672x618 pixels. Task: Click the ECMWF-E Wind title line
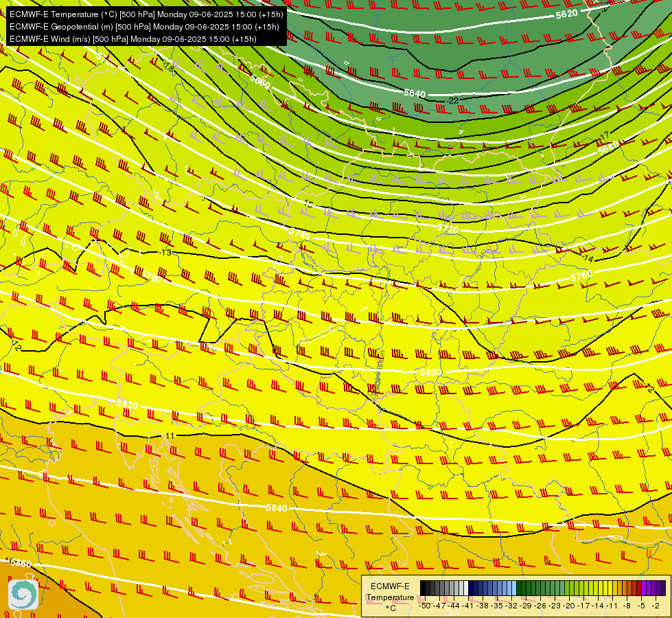pyautogui.click(x=133, y=39)
